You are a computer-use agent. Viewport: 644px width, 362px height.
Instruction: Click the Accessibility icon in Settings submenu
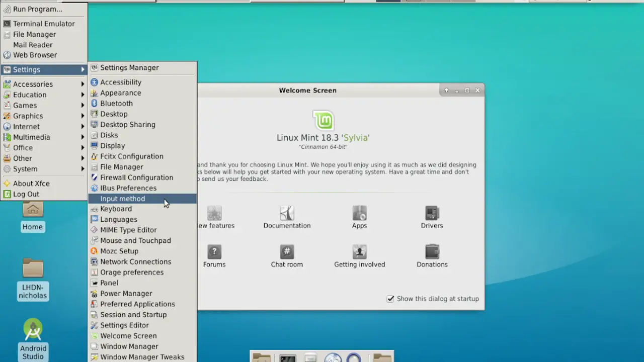(x=94, y=82)
